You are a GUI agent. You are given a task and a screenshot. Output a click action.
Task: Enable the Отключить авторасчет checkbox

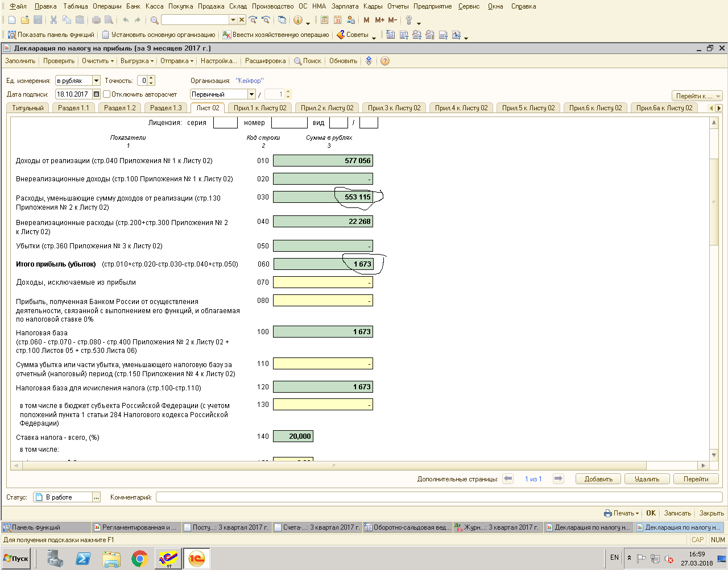tap(106, 94)
